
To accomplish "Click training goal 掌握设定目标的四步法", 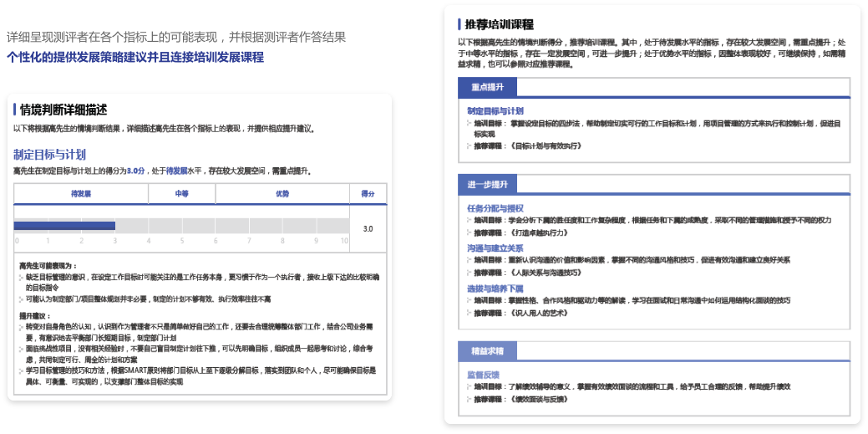I will click(656, 129).
